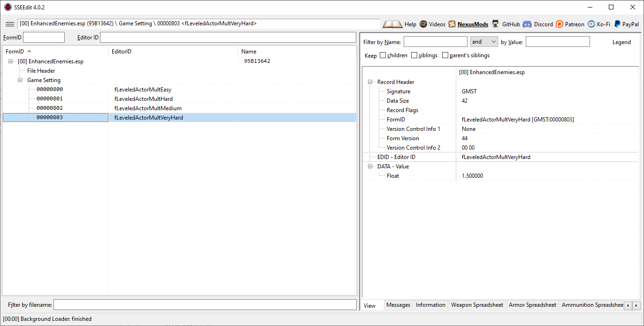Enable the Keep children checkbox
Image resolution: width=644 pixels, height=326 pixels.
pos(383,55)
